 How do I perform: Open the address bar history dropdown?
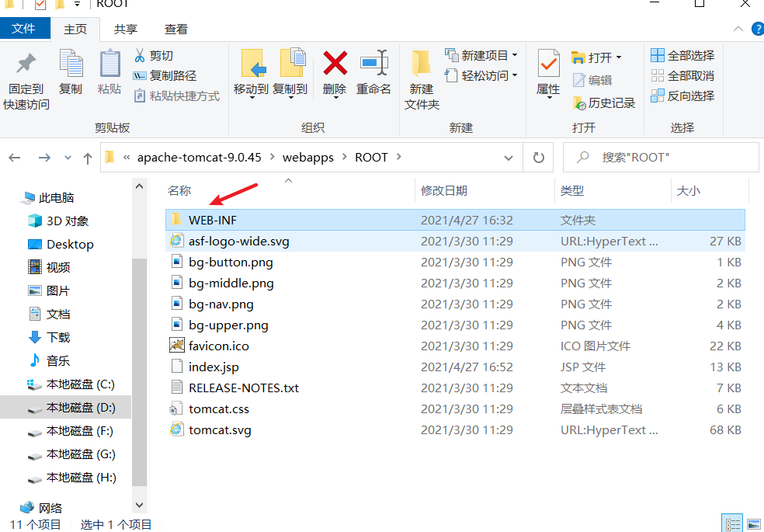[x=509, y=158]
